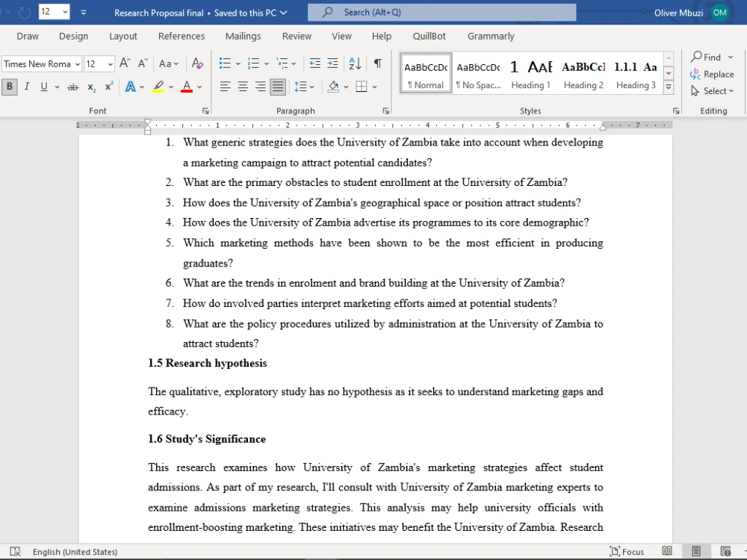This screenshot has width=747, height=560.
Task: Toggle Superscript formatting
Action: click(x=108, y=87)
